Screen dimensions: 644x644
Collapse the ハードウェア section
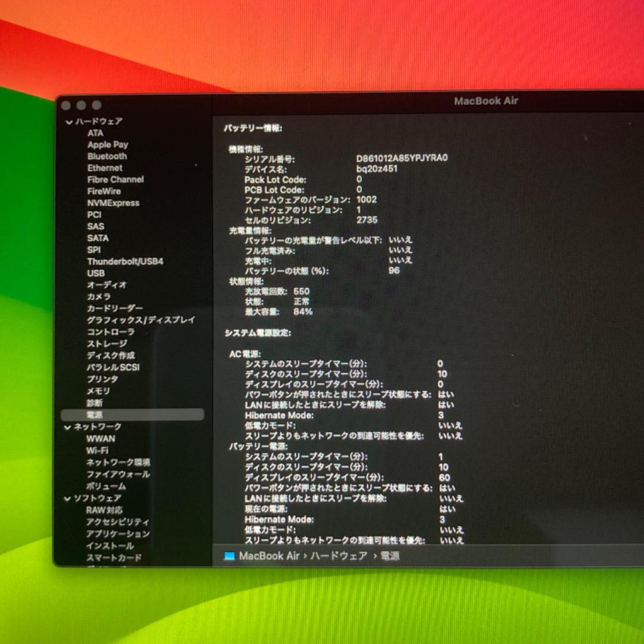(x=69, y=122)
